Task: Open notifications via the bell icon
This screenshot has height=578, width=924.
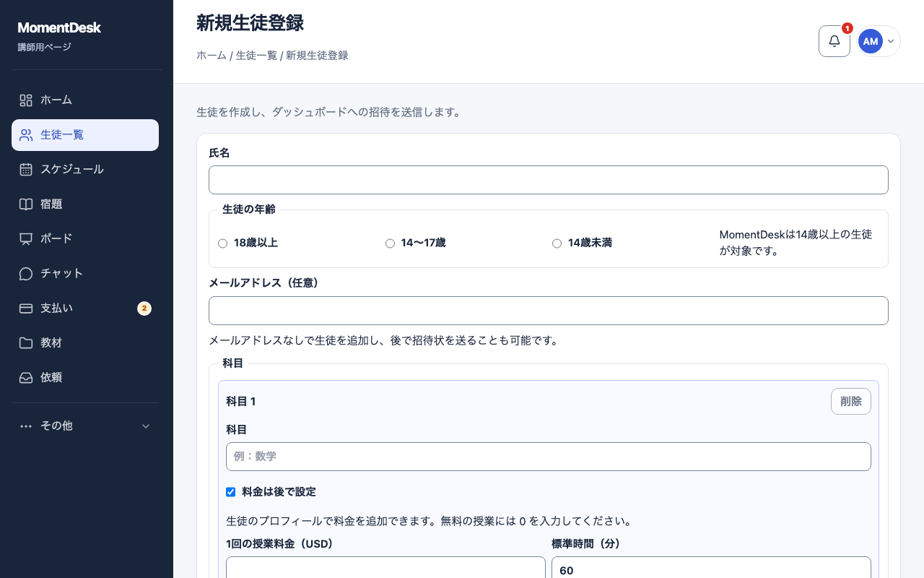Action: click(x=834, y=41)
